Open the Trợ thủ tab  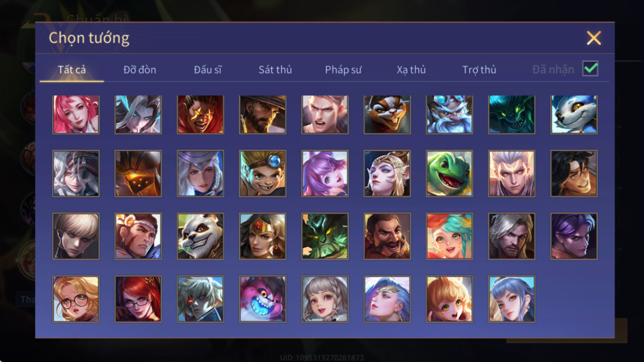(479, 70)
